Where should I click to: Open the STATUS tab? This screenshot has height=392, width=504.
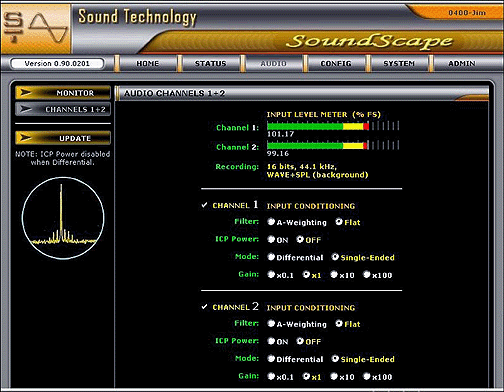(x=210, y=63)
